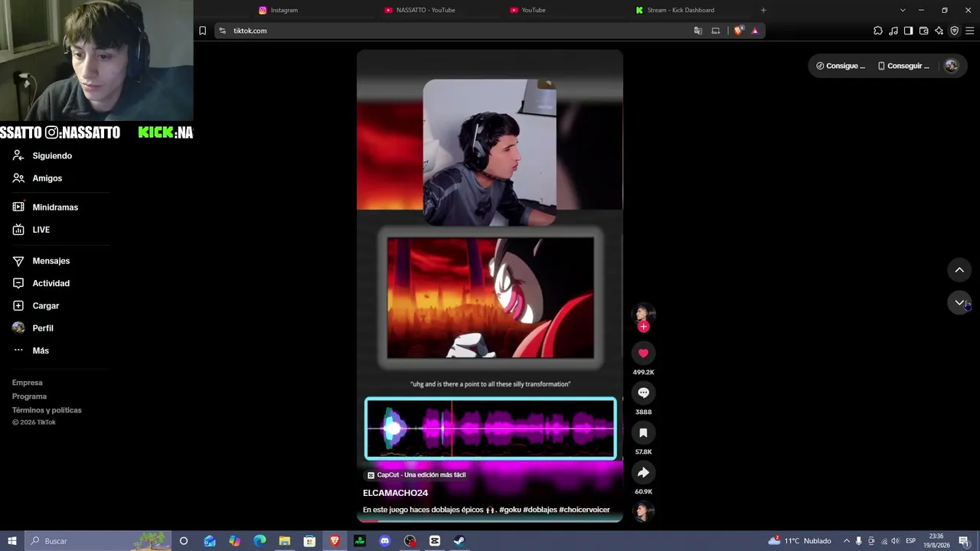The width and height of the screenshot is (980, 551).
Task: Open Términos y políticas link
Action: [47, 410]
